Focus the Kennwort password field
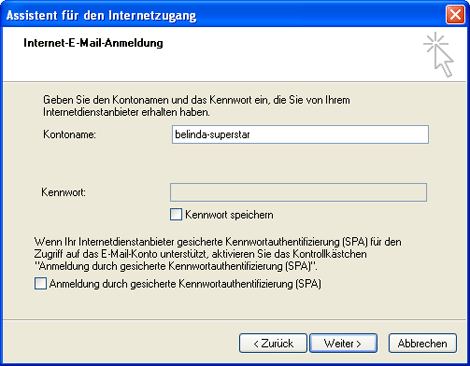The image size is (470, 366). 298,192
